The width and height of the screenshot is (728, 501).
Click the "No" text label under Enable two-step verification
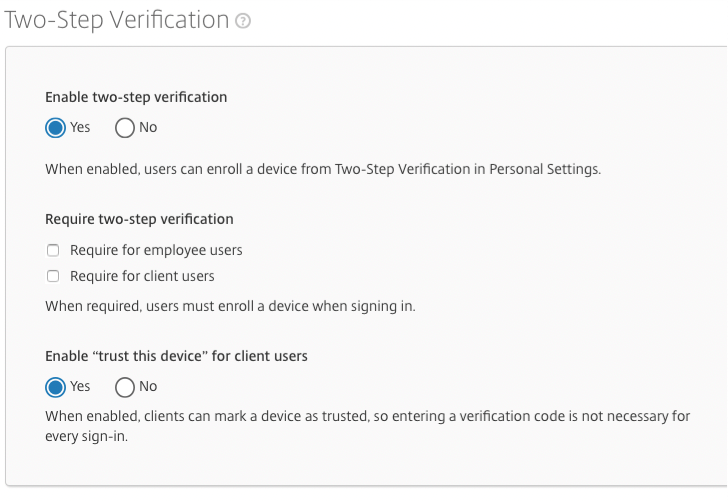point(148,127)
